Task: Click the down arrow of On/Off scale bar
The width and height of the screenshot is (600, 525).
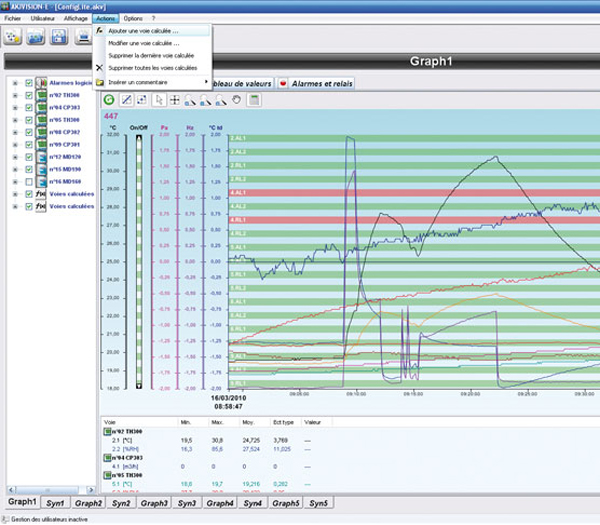Action: click(x=139, y=386)
